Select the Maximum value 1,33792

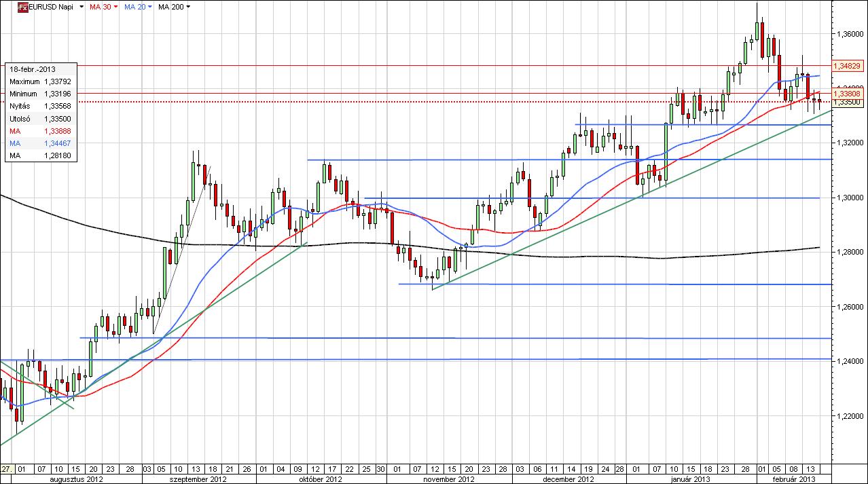pos(57,81)
